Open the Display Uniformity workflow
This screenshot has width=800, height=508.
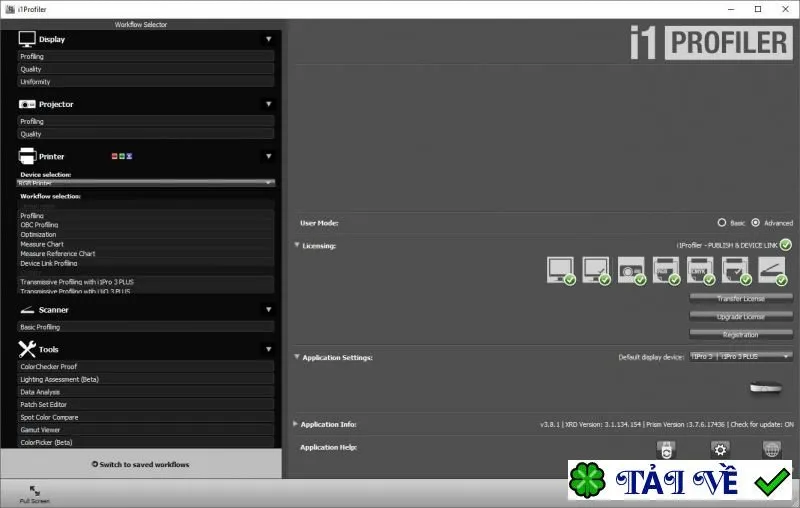(x=146, y=82)
